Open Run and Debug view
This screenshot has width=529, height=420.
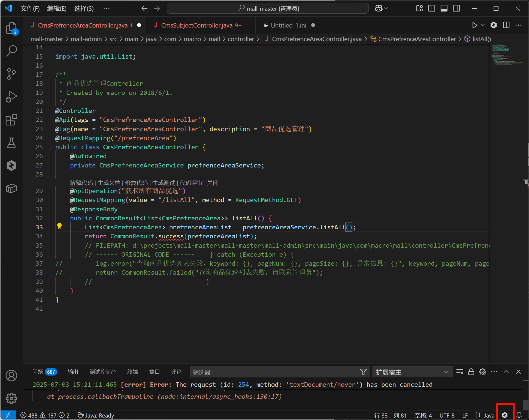pyautogui.click(x=11, y=97)
